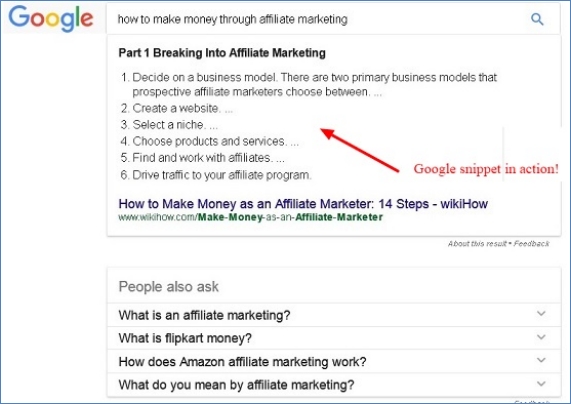Viewport: 571px width, 404px height.
Task: Click heading 'Part 1 Breaking Into Affiliate Marketing'
Action: pos(222,53)
